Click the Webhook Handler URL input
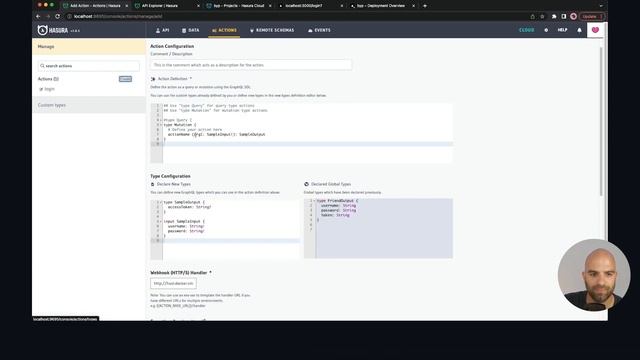The width and height of the screenshot is (640, 360). (173, 283)
